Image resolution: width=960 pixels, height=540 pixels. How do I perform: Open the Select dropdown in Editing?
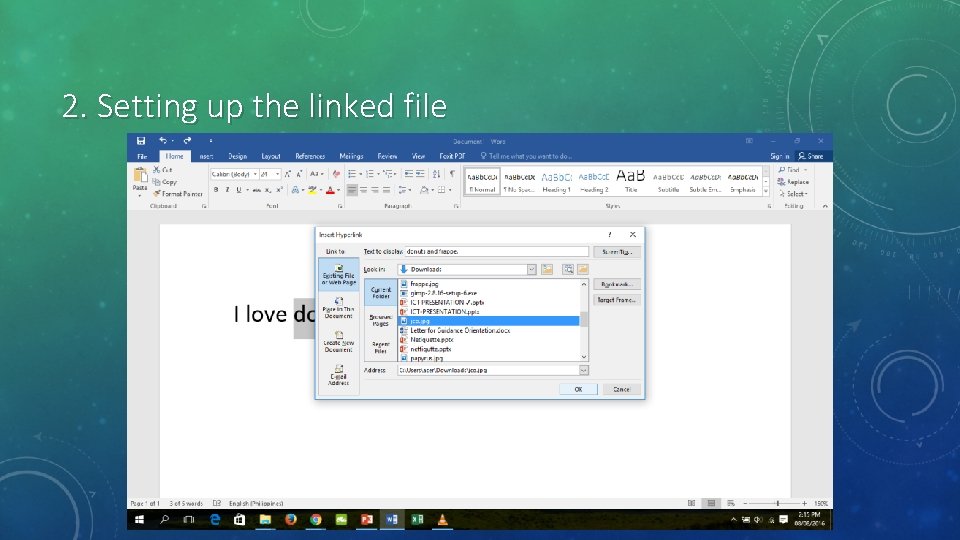[793, 193]
